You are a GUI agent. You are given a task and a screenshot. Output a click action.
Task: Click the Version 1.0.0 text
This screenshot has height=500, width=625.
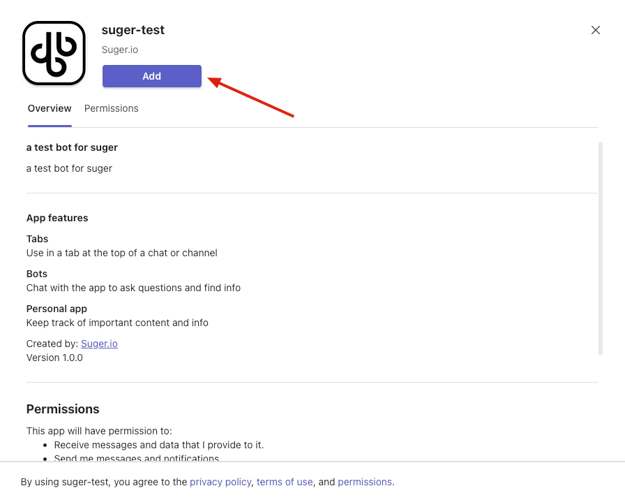(x=55, y=357)
